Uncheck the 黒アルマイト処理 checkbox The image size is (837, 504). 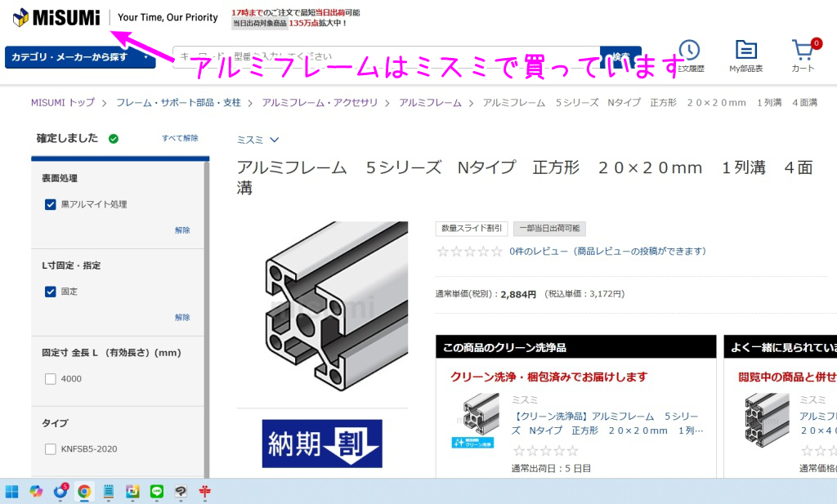click(51, 204)
